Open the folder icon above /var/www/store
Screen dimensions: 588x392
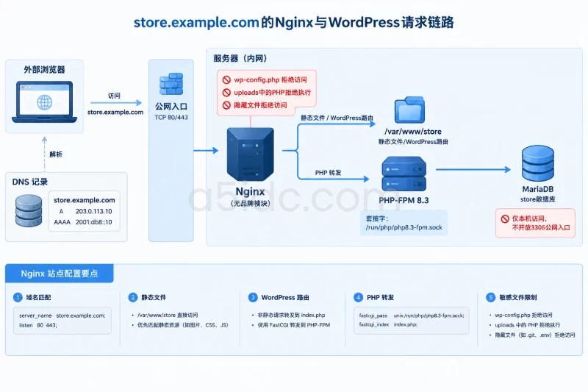[x=409, y=110]
